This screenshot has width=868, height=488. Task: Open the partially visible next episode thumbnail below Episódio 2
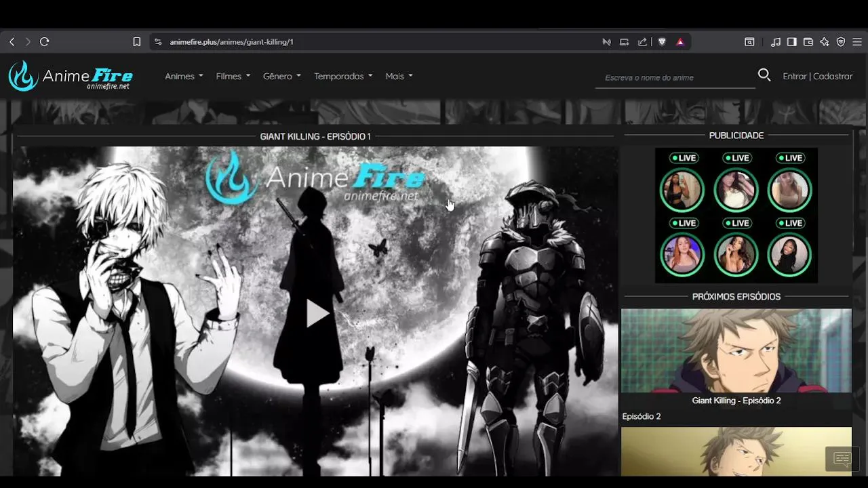[x=736, y=451]
